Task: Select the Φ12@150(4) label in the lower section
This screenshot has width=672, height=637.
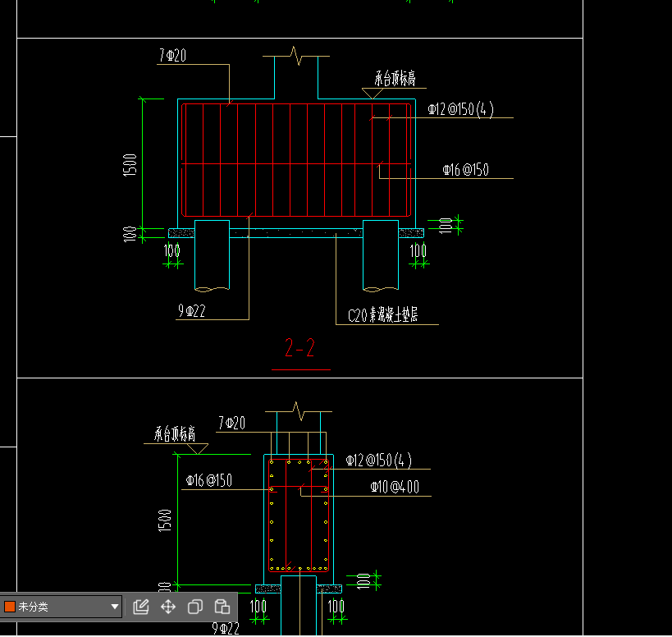Action: [379, 461]
